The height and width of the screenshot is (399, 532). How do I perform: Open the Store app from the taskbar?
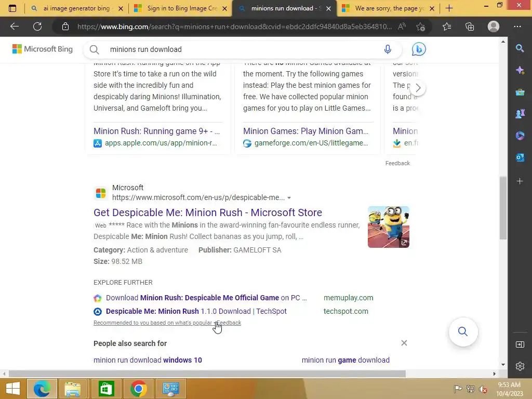click(106, 389)
